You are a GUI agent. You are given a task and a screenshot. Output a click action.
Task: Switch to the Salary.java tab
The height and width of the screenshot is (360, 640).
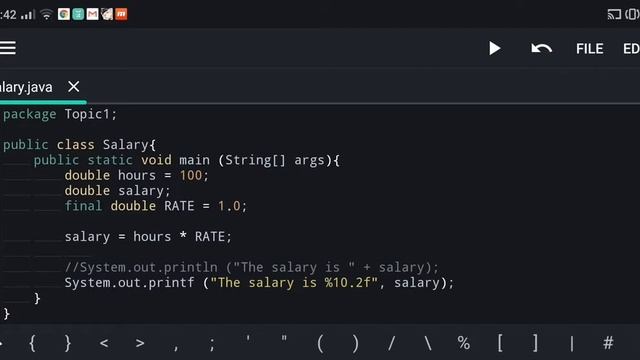point(26,87)
